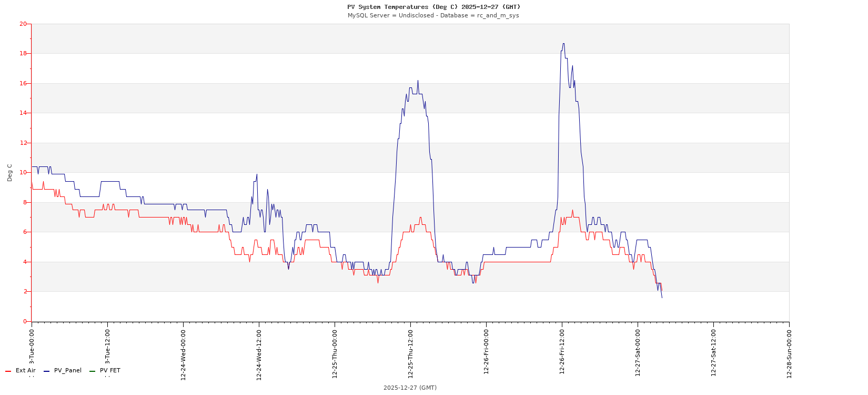Click the Deg C y-axis label
This screenshot has height=395, width=868.
9,173
